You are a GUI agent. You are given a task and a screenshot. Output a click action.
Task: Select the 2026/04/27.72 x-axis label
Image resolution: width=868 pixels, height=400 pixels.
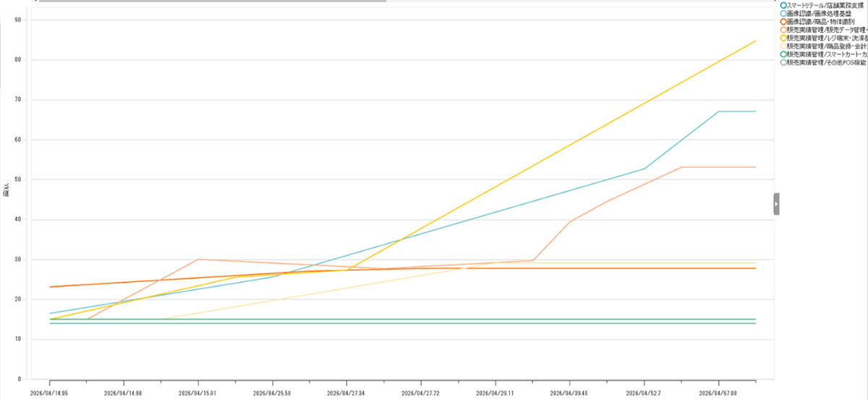[x=421, y=392]
